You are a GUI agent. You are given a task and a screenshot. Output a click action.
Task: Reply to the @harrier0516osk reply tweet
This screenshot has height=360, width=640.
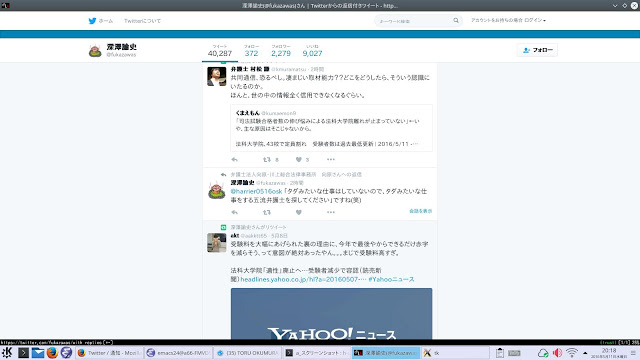pos(234,212)
